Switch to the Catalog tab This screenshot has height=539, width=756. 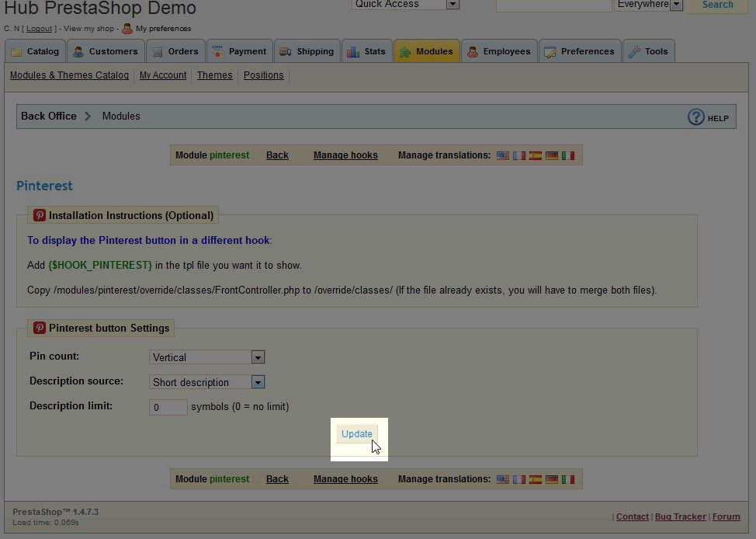[x=35, y=51]
